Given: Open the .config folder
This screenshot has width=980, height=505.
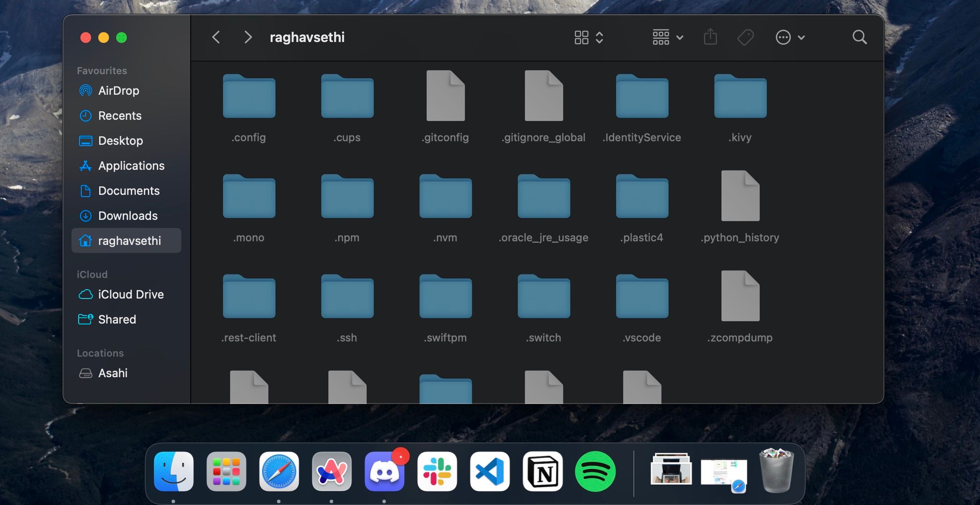Looking at the screenshot, I should (249, 97).
